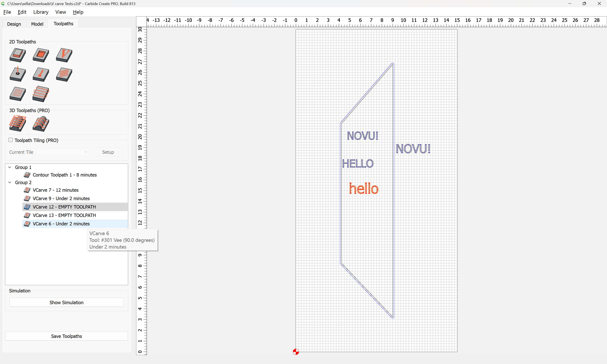Select the VCarve toolpath icon
This screenshot has width=607, height=364.
click(x=64, y=55)
